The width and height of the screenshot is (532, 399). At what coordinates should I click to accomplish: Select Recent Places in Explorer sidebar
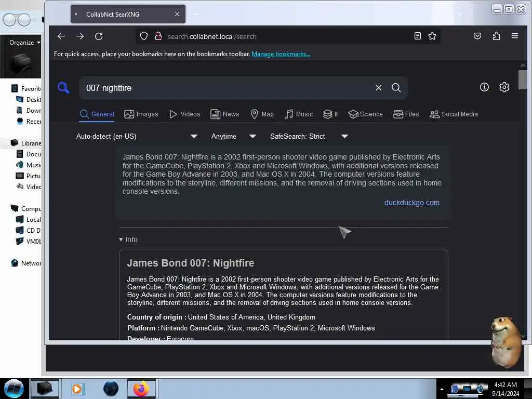[29, 121]
